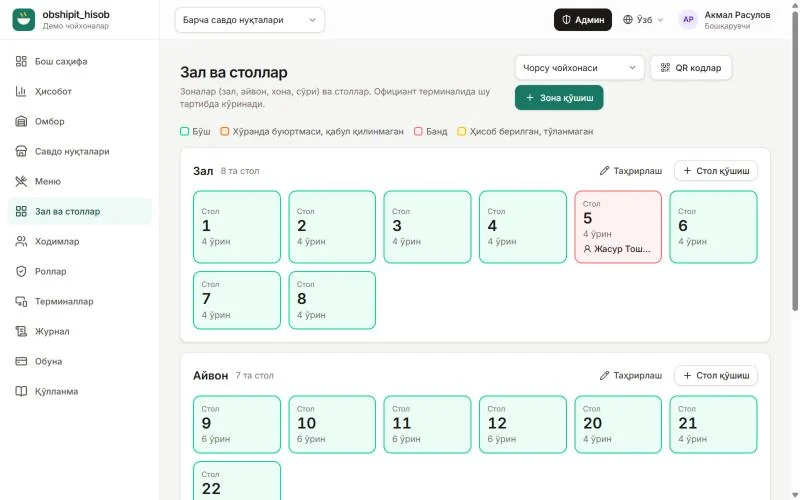The height and width of the screenshot is (500, 800).
Task: Click the red Банд legend swatch
Action: [x=418, y=131]
